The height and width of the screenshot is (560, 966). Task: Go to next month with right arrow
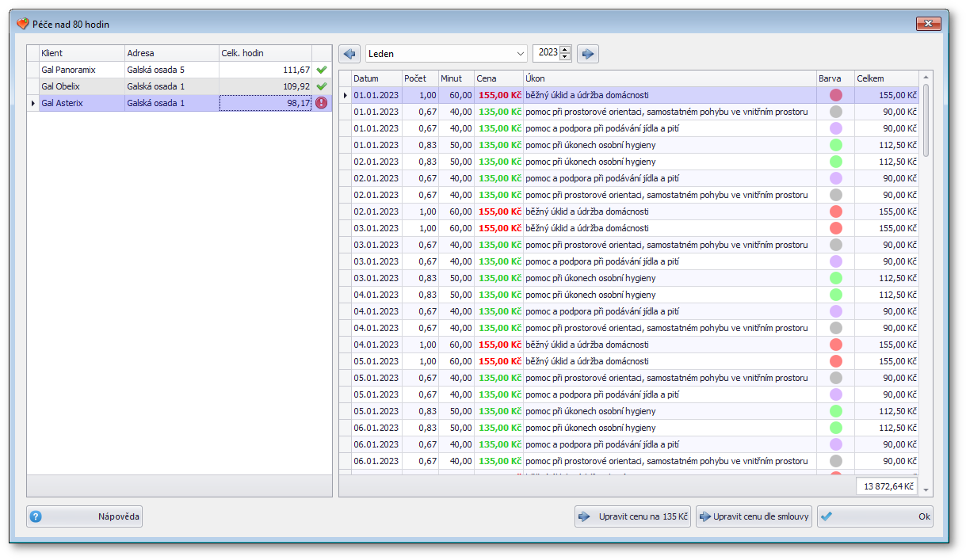click(x=587, y=54)
